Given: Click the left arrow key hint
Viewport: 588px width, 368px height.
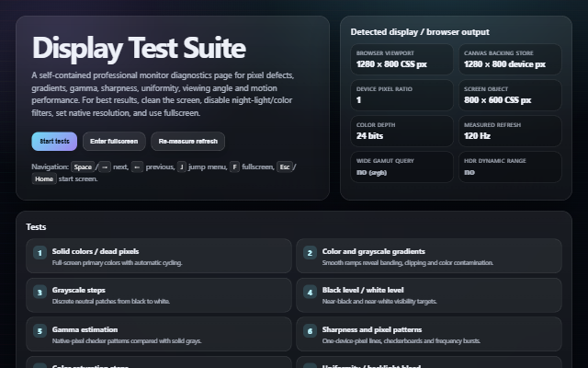Looking at the screenshot, I should 137,167.
